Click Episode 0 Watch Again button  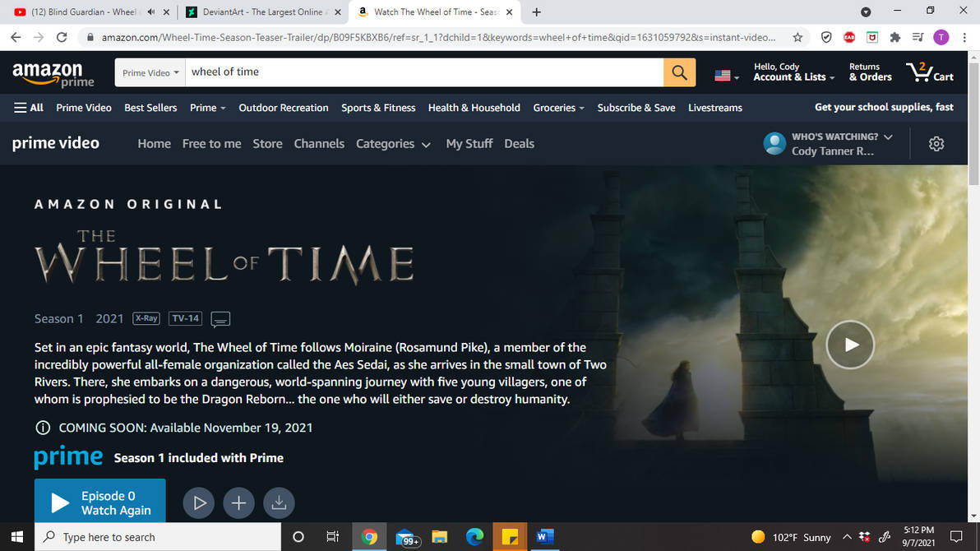pyautogui.click(x=100, y=502)
